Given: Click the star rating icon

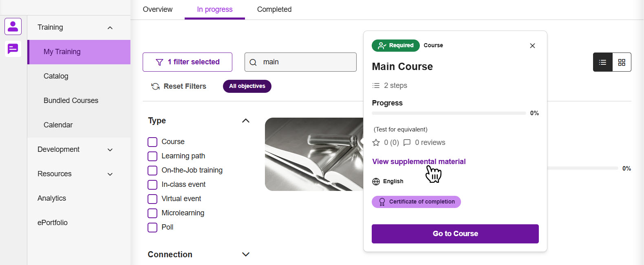Looking at the screenshot, I should [376, 142].
